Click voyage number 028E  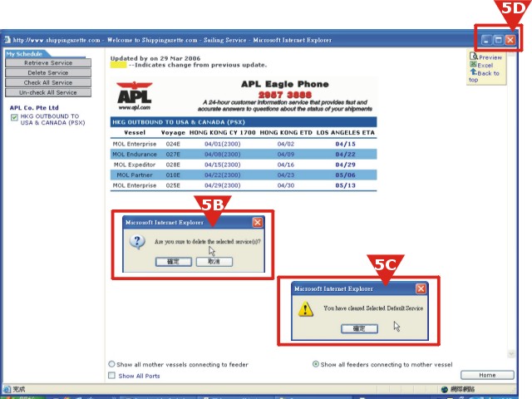coord(173,165)
